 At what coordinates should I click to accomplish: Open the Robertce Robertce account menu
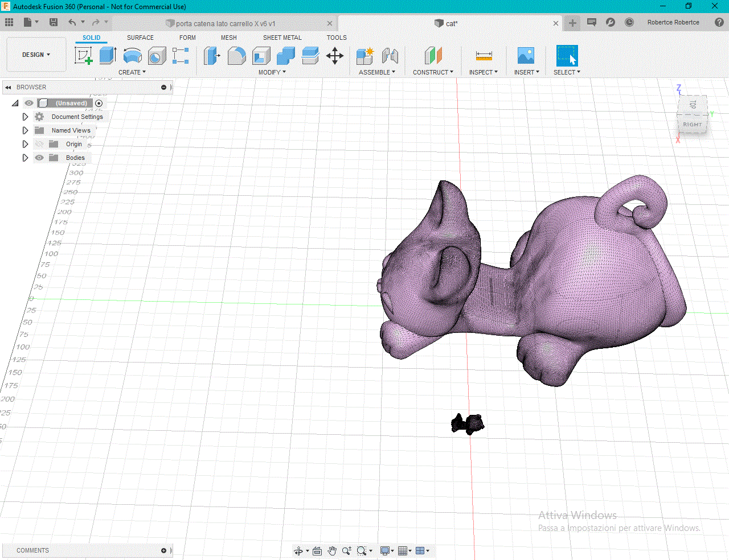(673, 22)
